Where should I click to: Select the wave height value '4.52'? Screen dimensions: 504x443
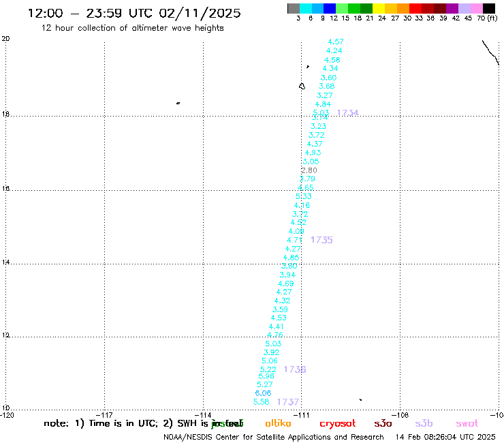click(x=298, y=223)
